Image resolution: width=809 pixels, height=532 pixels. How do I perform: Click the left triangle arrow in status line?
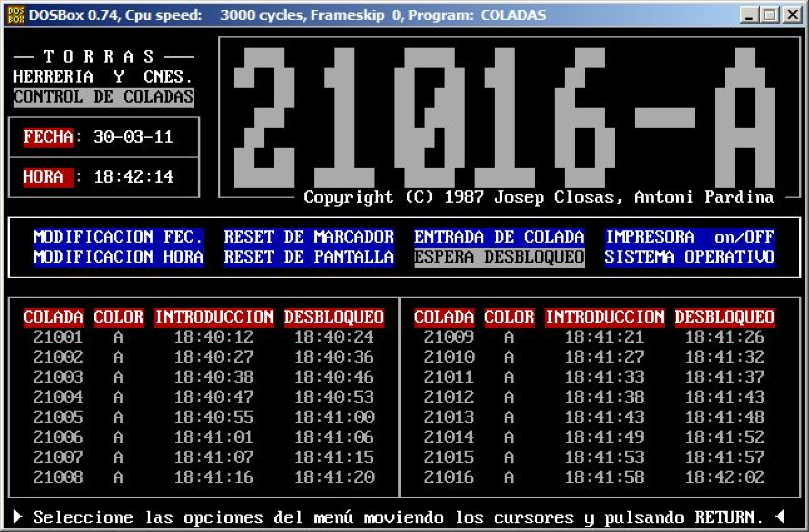click(x=18, y=516)
